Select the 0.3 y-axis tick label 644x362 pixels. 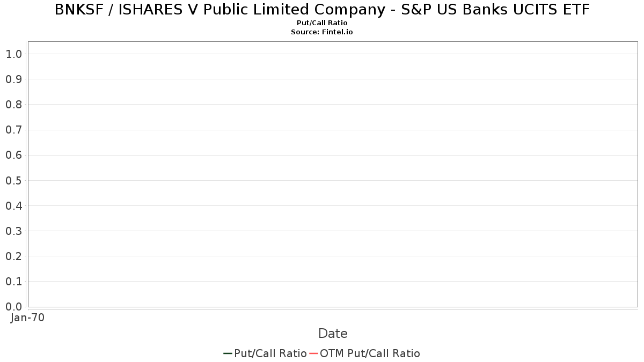pos(13,231)
